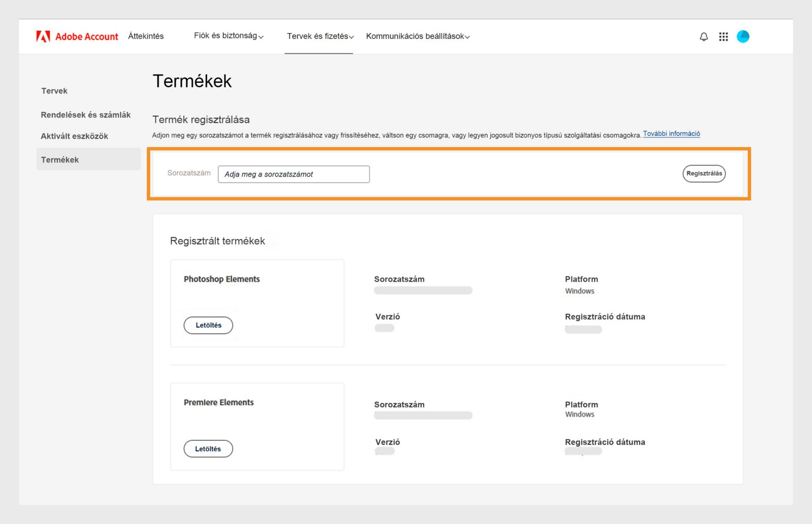
Task: Expand the Tervek és fizetés chevron
Action: pos(351,38)
